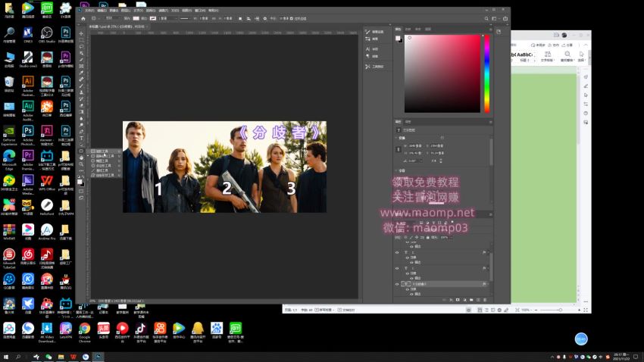This screenshot has width=644, height=362.
Task: Open the path operations dropdown in options bar
Action: pos(240,18)
